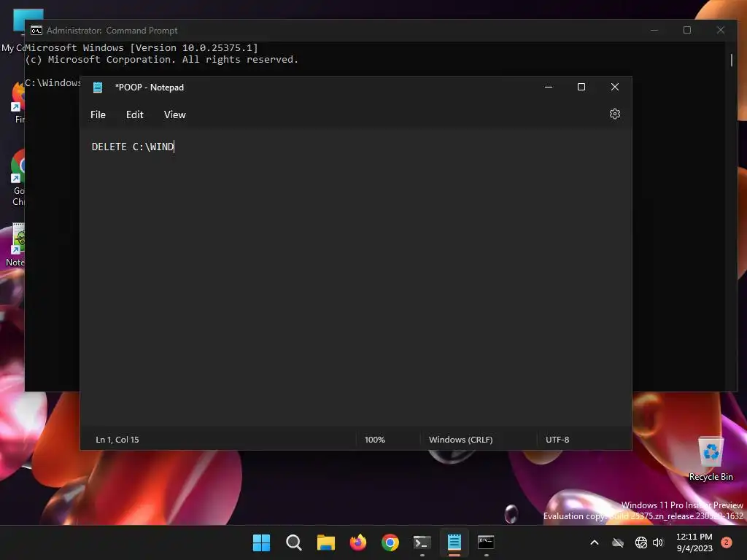The height and width of the screenshot is (560, 747).
Task: Select the Firefox desktop shortcut
Action: coord(17,102)
